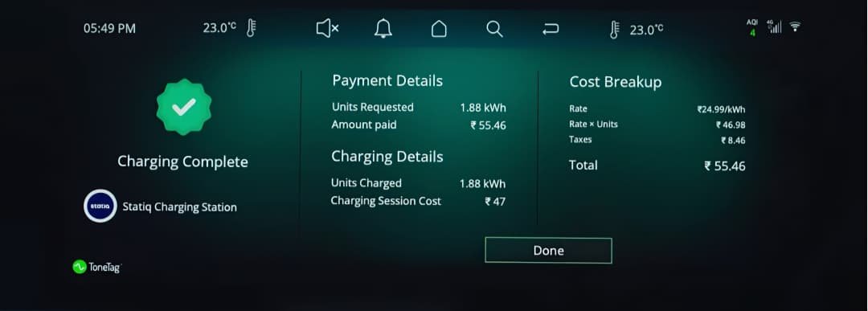The width and height of the screenshot is (868, 311).
Task: Tap left thermometer climate icon
Action: pos(251,28)
